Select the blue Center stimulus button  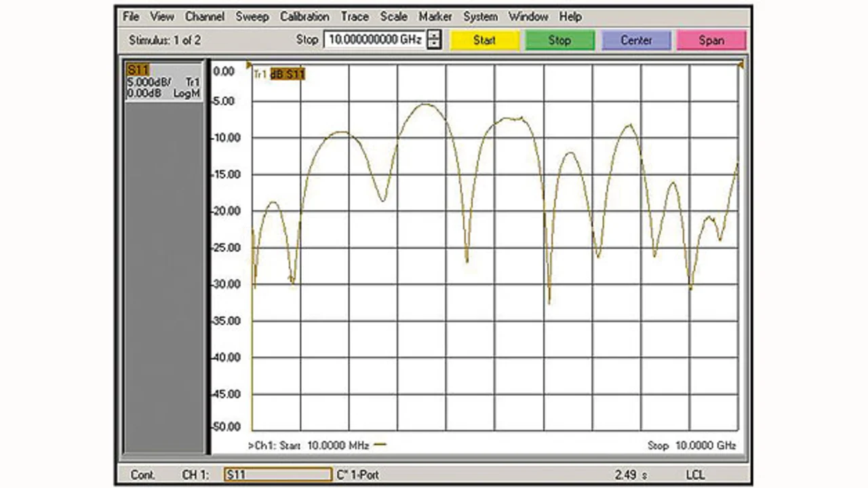pyautogui.click(x=636, y=40)
